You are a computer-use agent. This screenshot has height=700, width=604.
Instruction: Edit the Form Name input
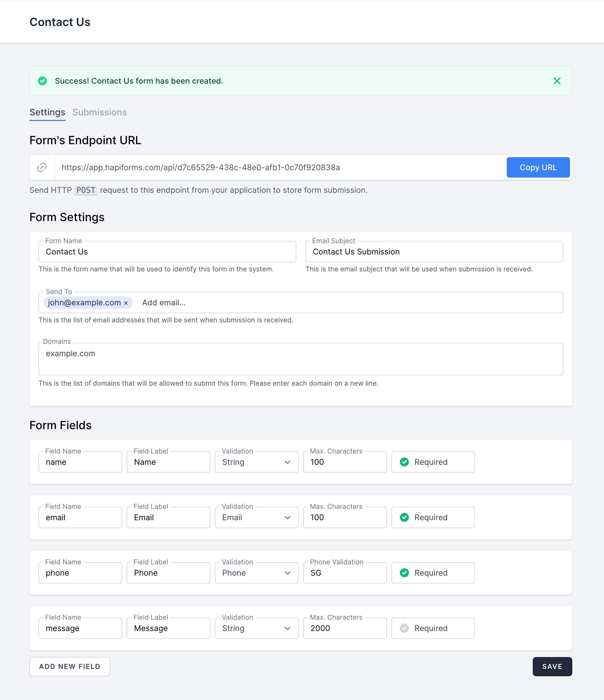click(167, 252)
